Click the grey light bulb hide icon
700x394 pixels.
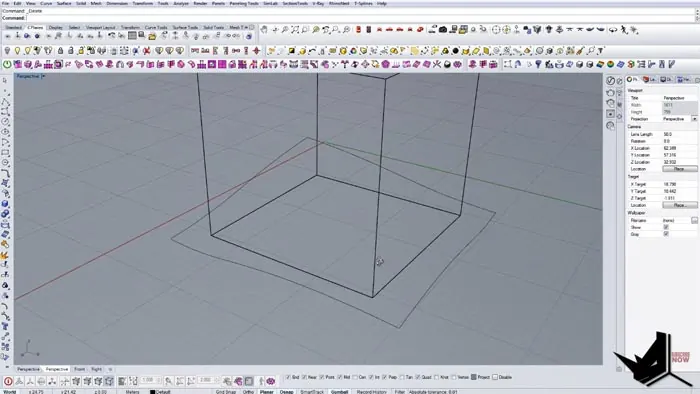[7, 50]
